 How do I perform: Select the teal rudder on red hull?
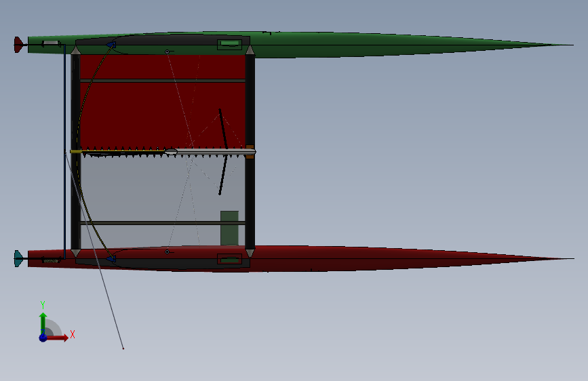click(x=18, y=258)
